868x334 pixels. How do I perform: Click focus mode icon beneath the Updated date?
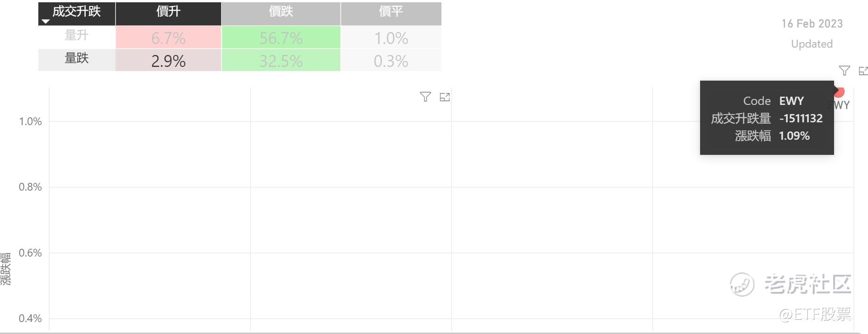(x=863, y=71)
